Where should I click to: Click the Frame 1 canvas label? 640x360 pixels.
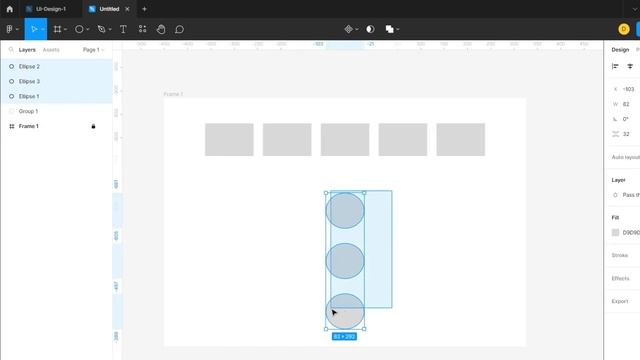pyautogui.click(x=173, y=94)
